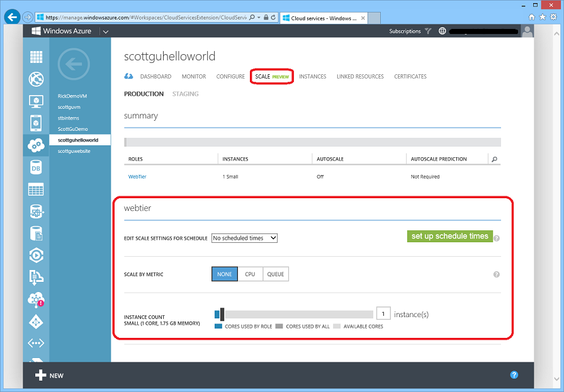Click browser Back arrow button
564x392 pixels.
click(x=12, y=17)
